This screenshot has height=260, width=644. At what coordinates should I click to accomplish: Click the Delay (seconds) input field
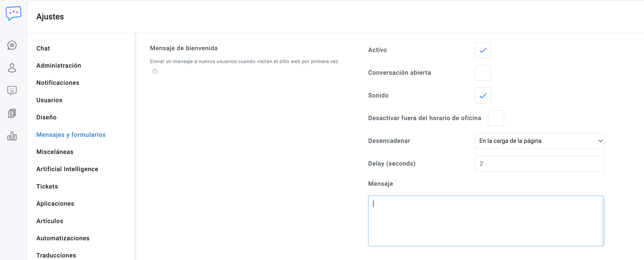pyautogui.click(x=539, y=164)
